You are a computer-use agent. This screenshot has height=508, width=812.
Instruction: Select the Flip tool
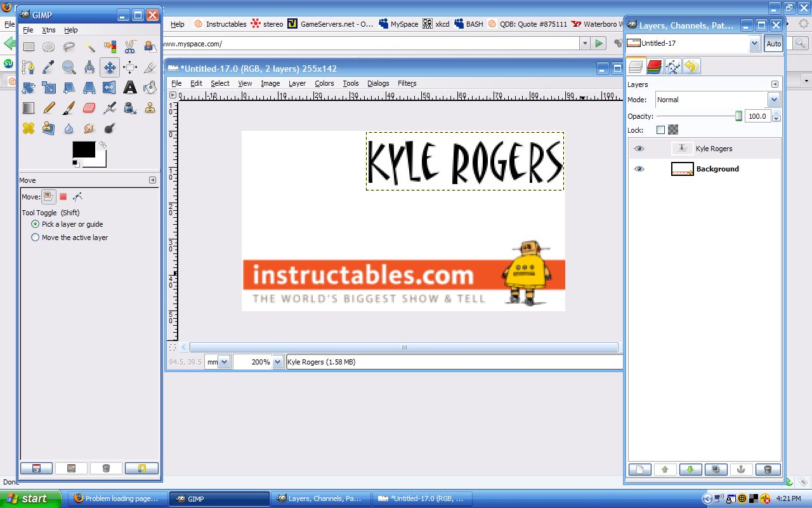click(110, 87)
